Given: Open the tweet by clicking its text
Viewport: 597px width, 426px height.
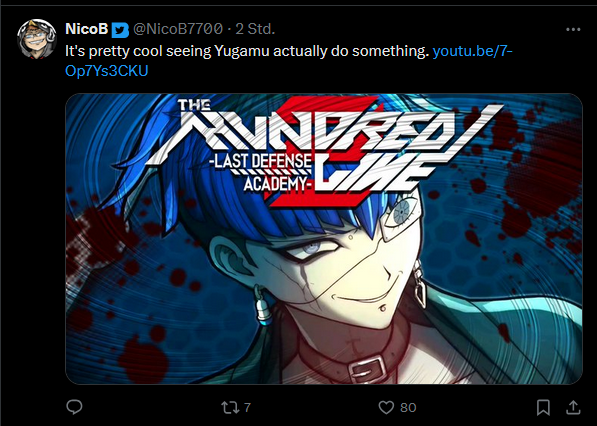Looking at the screenshot, I should [x=247, y=51].
